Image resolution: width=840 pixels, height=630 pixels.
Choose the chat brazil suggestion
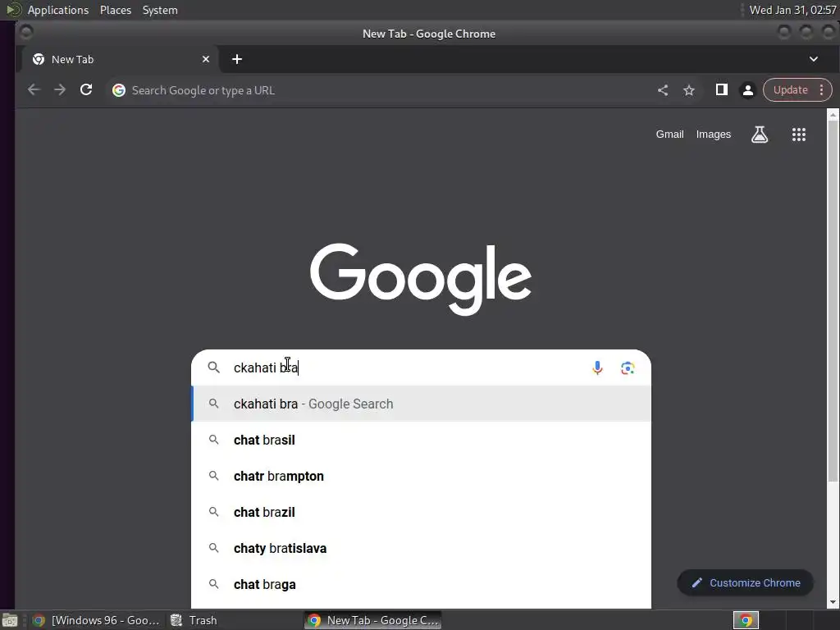coord(421,512)
